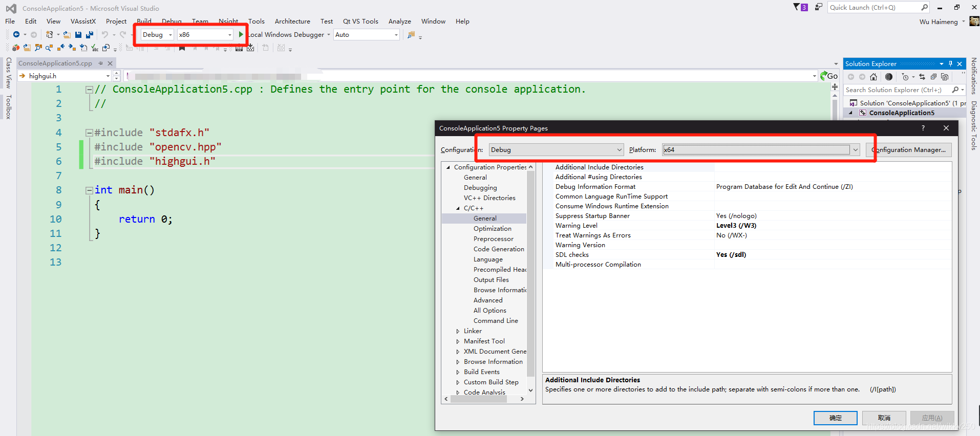Toggle Show All Files in Solution Explorer
The height and width of the screenshot is (436, 980).
[x=945, y=77]
